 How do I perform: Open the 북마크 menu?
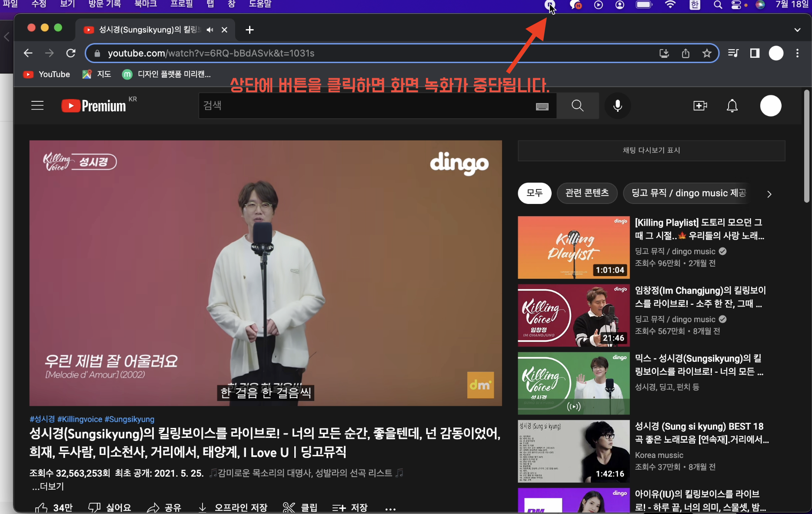pos(145,4)
